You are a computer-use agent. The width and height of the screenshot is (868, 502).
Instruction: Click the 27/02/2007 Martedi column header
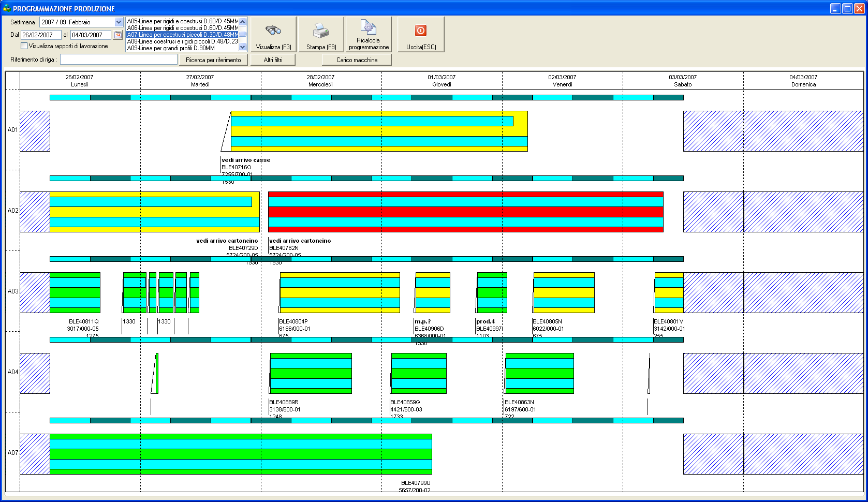coord(200,81)
